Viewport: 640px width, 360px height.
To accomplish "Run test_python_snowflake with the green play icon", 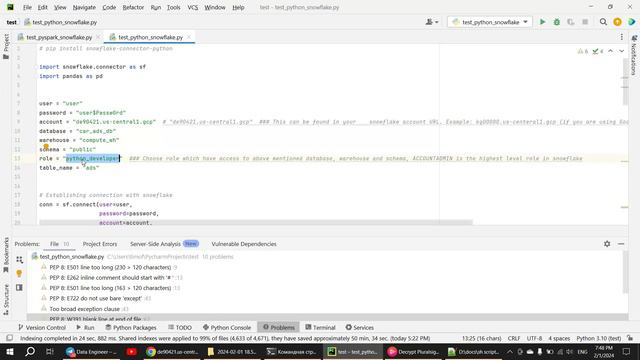I will point(542,22).
